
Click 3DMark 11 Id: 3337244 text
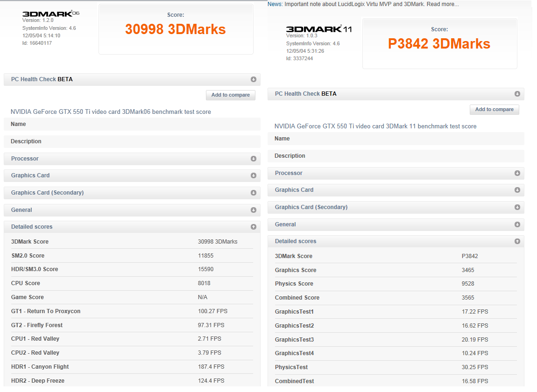300,58
